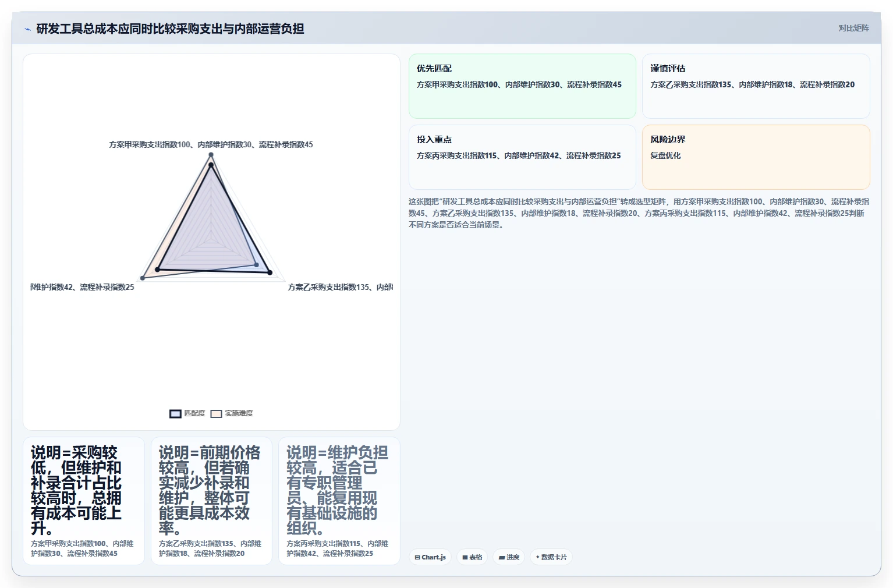Screen dimensions: 893x588
Task: Click the summary paragraph beginning 这张图把
Action: [x=639, y=213]
